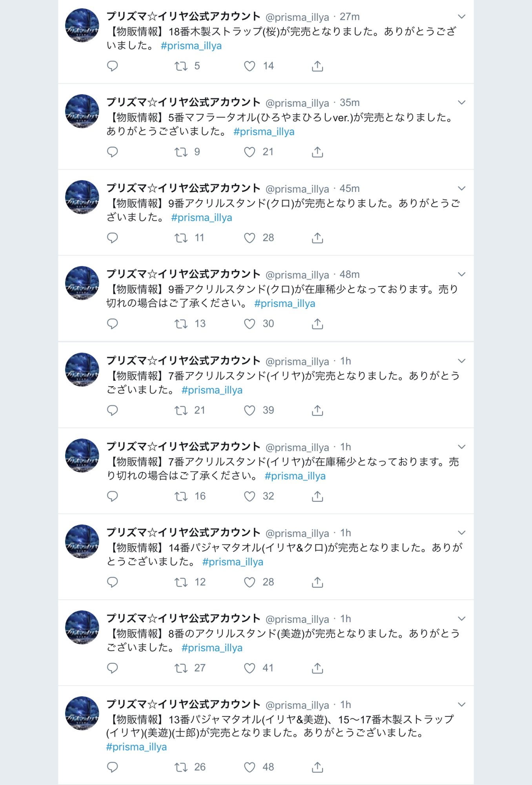Share the bottom tweet with 26 retweets

317,767
